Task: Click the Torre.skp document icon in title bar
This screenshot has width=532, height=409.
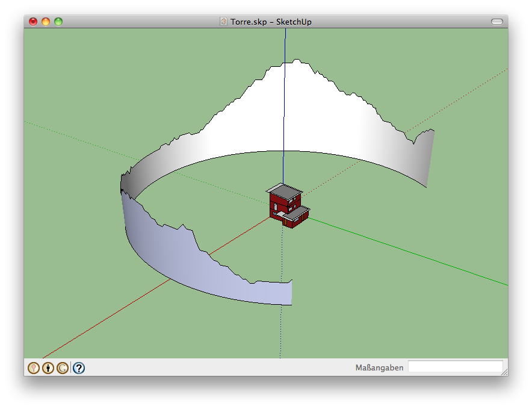Action: click(224, 22)
